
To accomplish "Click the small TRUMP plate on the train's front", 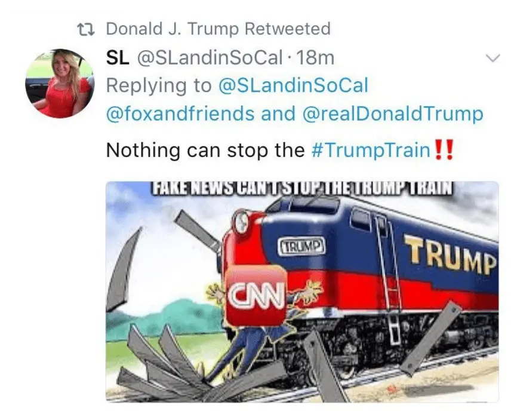I will (303, 245).
